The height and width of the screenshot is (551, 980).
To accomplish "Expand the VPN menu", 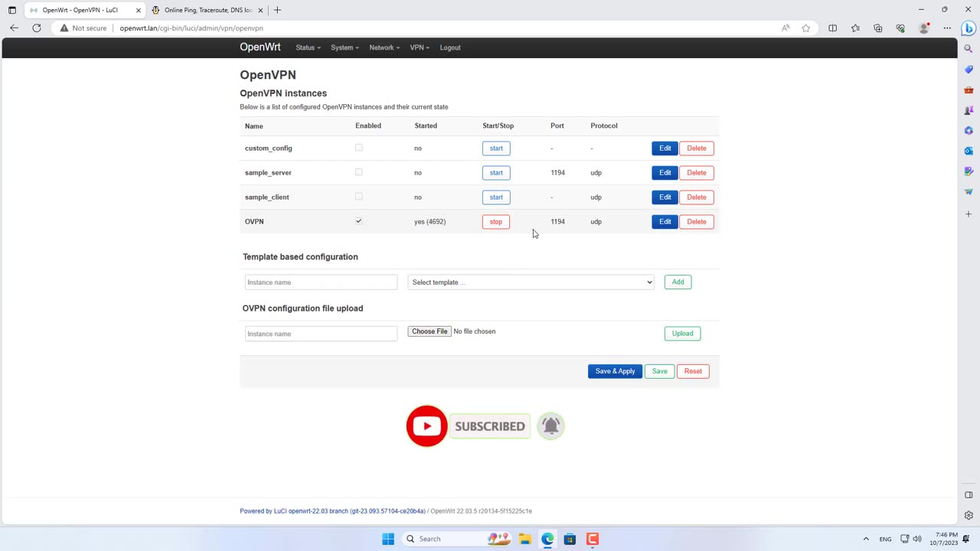I will point(420,47).
